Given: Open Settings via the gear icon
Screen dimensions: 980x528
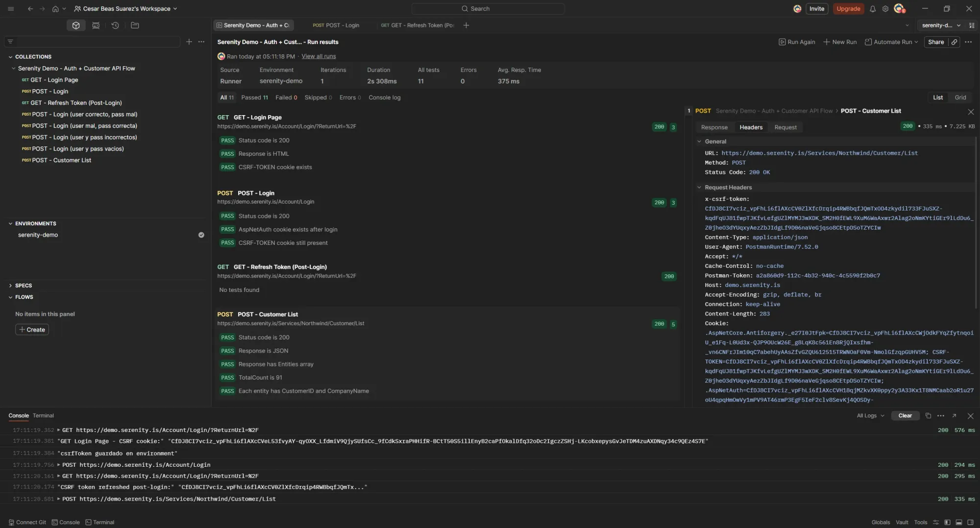Looking at the screenshot, I should (x=885, y=8).
